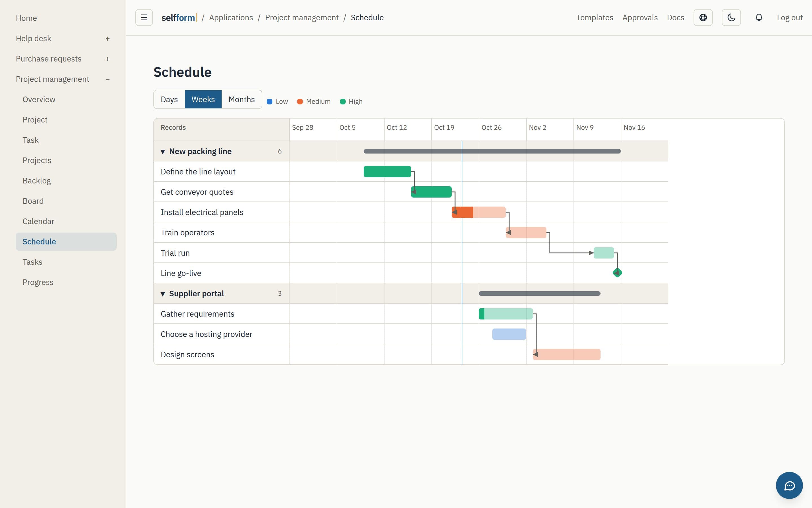Image resolution: width=812 pixels, height=508 pixels.
Task: Collapse the Project management section
Action: tap(107, 79)
